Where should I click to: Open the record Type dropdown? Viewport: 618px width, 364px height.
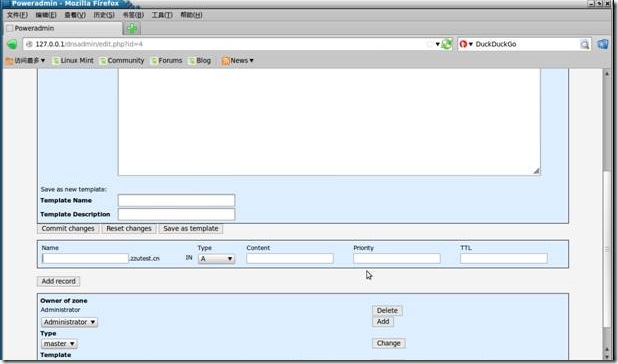point(216,259)
